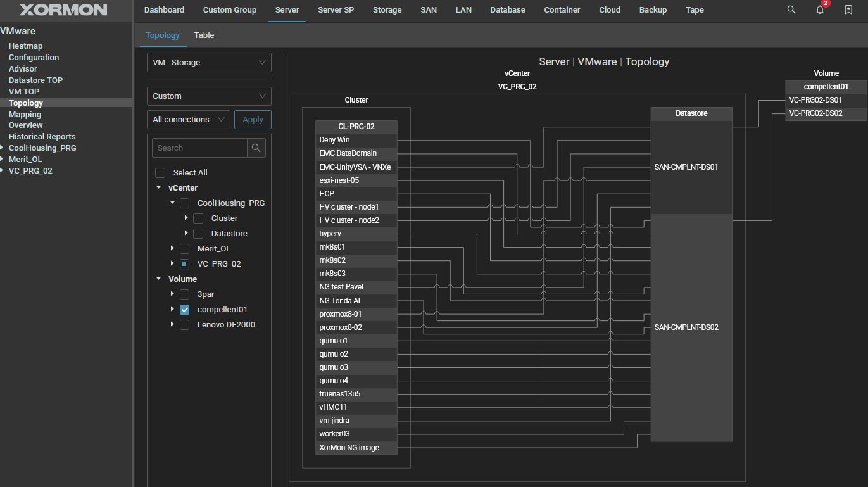
Task: Open the Storage menu in top navigation
Action: click(x=387, y=10)
